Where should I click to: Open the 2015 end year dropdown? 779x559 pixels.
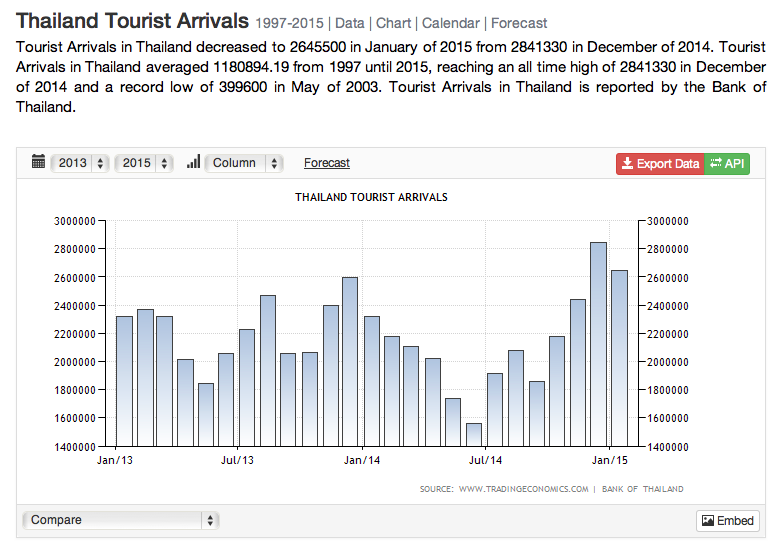[144, 163]
